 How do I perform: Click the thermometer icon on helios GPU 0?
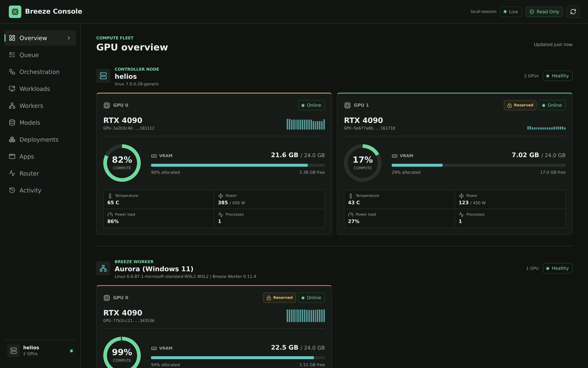(110, 196)
